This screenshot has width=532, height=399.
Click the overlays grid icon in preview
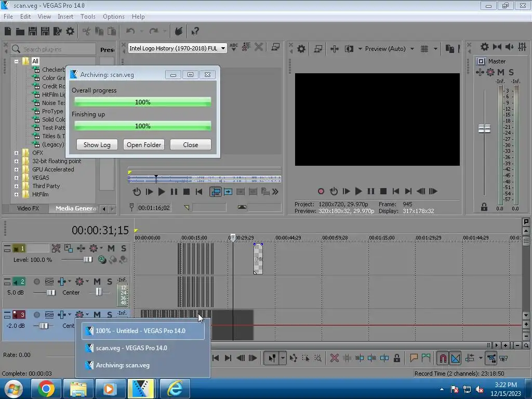coord(424,49)
